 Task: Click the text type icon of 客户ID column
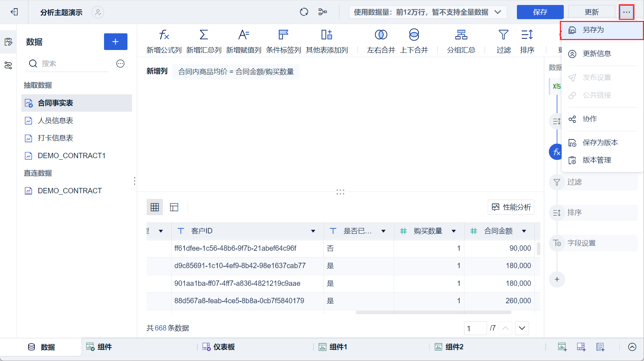coord(181,231)
